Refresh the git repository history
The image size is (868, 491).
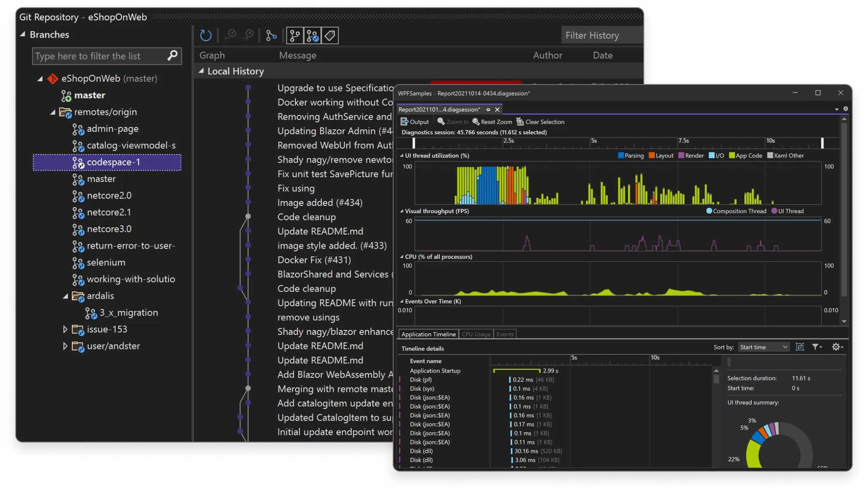[206, 35]
